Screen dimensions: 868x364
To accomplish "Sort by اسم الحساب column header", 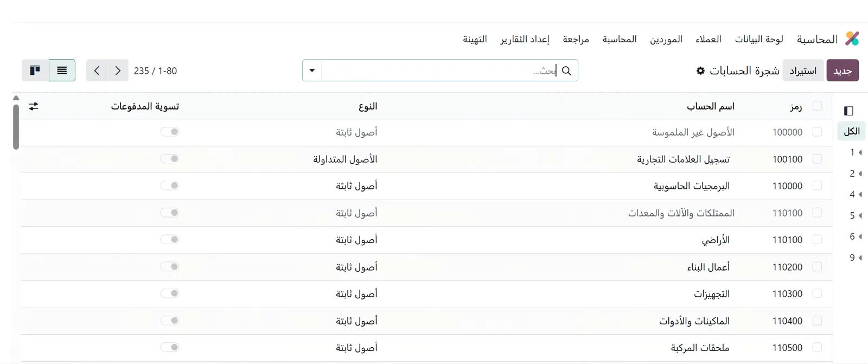I will point(711,106).
